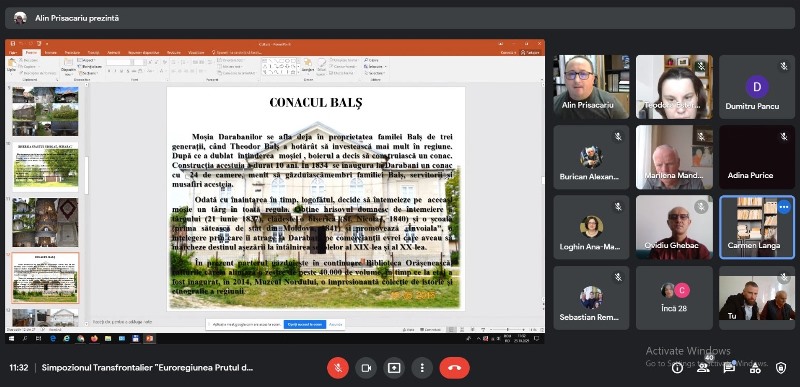The width and height of the screenshot is (800, 387).
Task: Switch to the Animații ribbon tab
Action: pos(113,53)
